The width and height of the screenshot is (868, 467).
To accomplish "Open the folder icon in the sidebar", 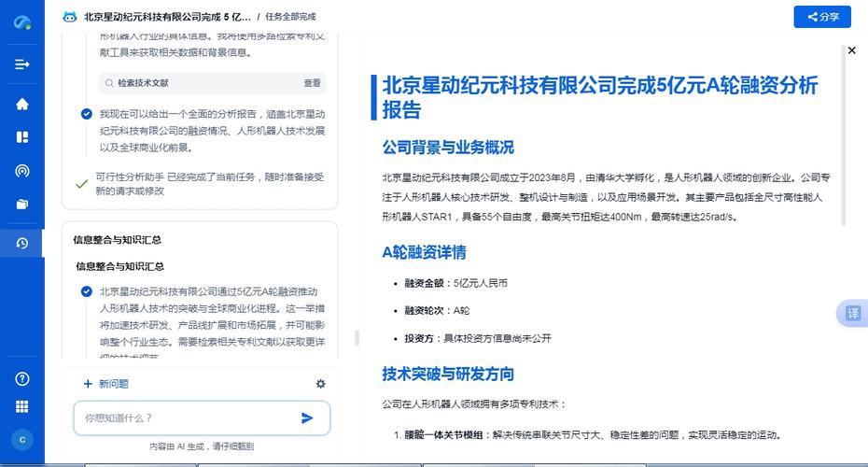I will pyautogui.click(x=22, y=204).
